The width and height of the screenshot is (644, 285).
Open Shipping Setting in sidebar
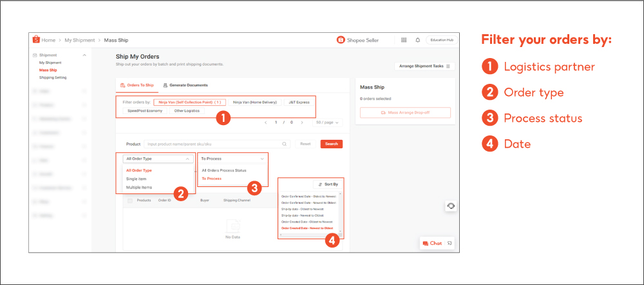53,77
